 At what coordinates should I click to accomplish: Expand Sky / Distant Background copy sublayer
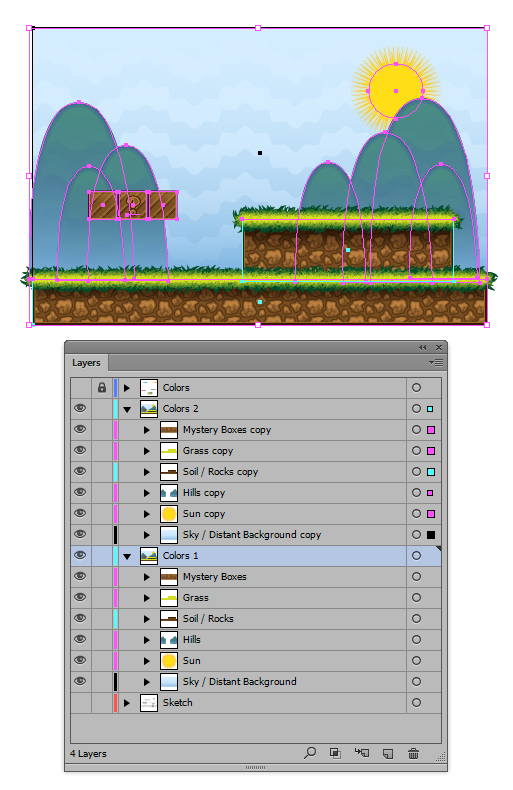click(x=147, y=535)
